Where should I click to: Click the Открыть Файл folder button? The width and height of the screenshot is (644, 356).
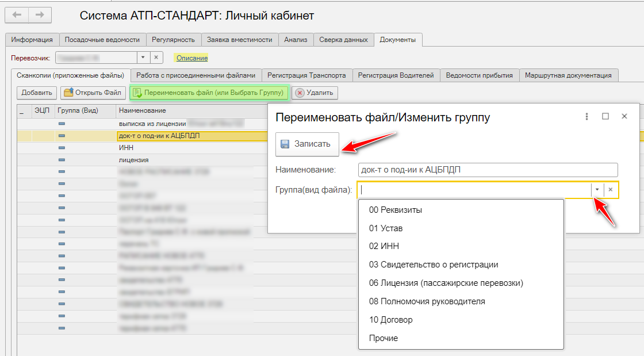[x=93, y=93]
